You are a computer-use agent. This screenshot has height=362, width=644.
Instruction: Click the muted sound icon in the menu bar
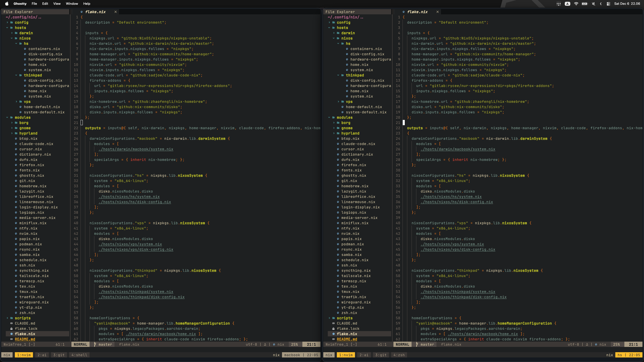(x=593, y=4)
